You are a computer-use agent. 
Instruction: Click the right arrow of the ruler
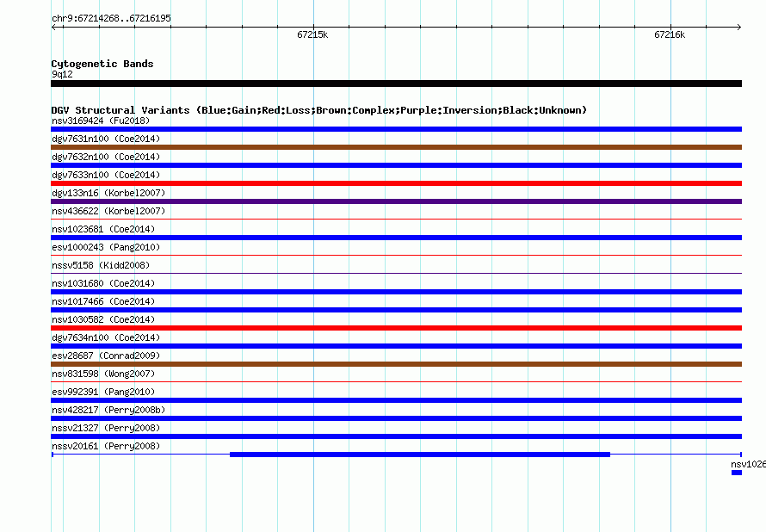pyautogui.click(x=738, y=28)
